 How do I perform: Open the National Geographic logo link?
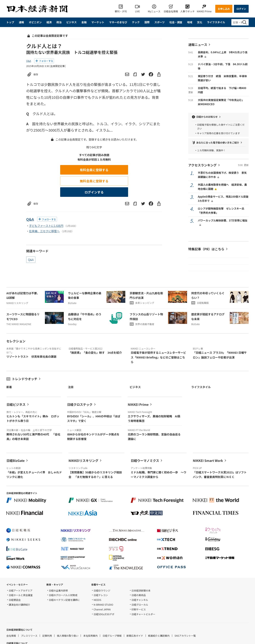[x=116, y=558]
